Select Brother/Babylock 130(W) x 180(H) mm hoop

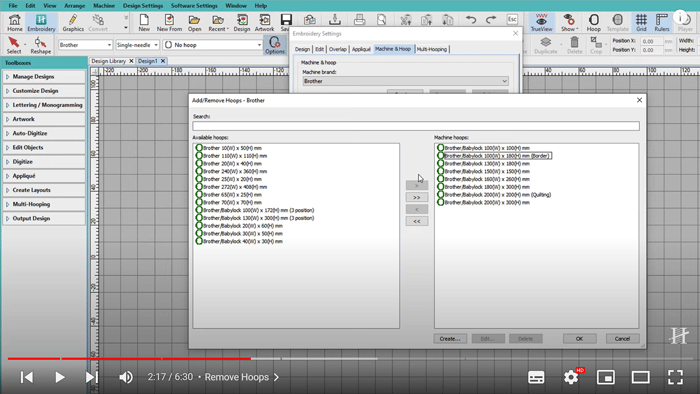[487, 164]
